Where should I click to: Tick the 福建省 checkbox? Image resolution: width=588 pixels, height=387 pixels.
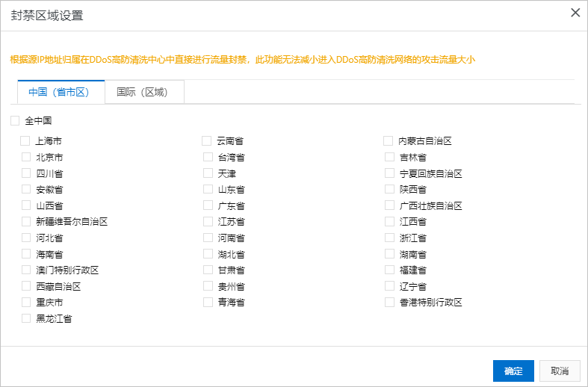(389, 270)
